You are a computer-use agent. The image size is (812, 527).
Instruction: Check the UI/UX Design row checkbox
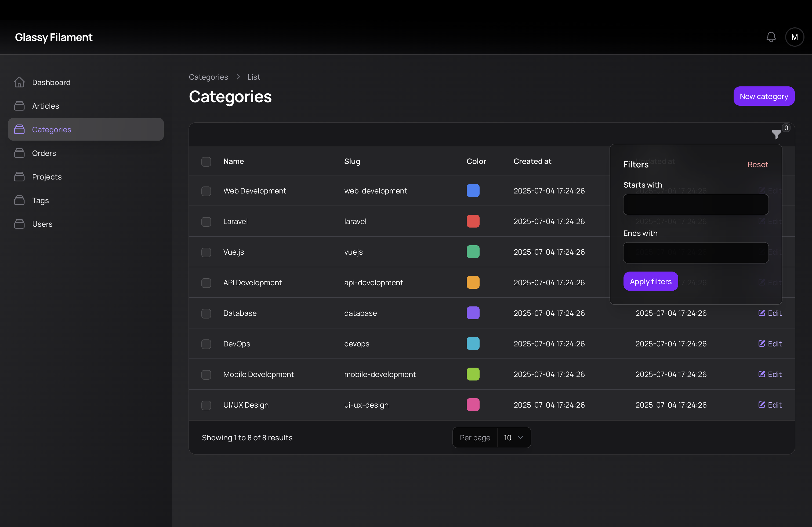[206, 405]
